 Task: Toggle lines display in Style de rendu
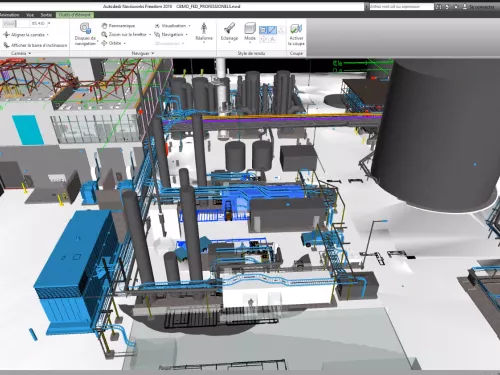pyautogui.click(x=272, y=30)
